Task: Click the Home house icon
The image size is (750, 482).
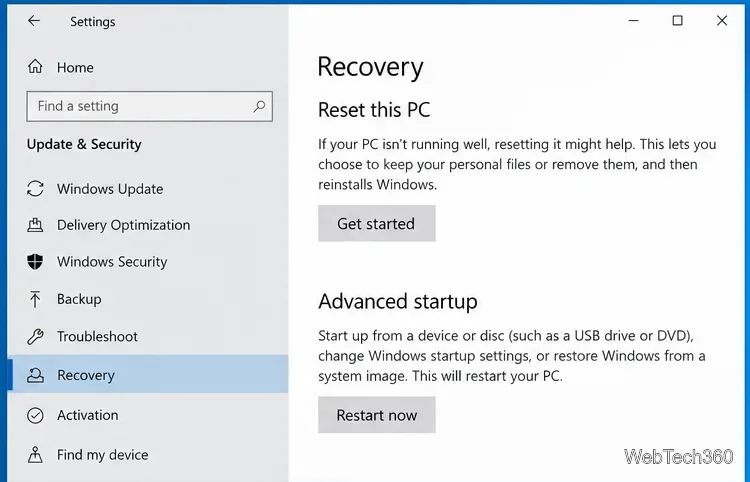Action: pyautogui.click(x=35, y=66)
